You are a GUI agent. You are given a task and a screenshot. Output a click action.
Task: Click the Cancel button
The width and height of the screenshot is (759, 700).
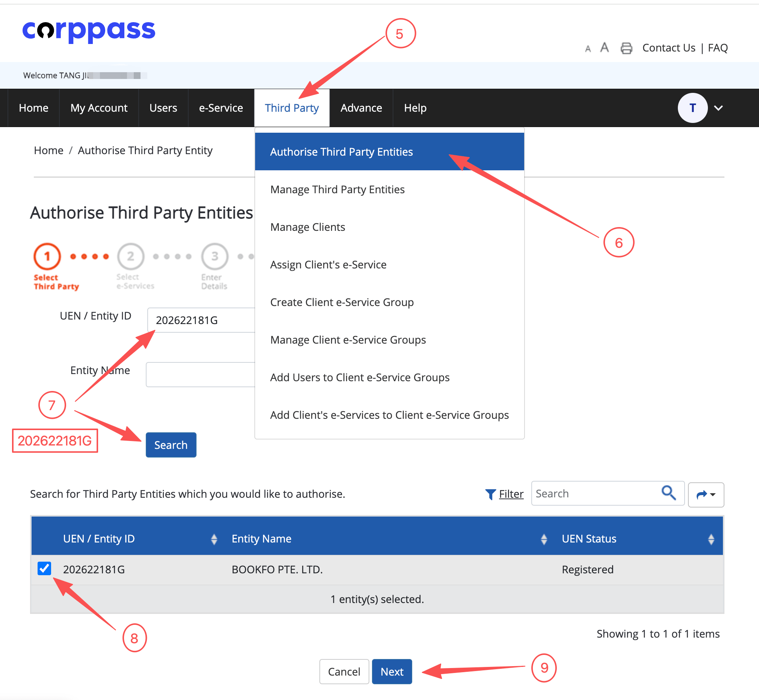pyautogui.click(x=344, y=671)
